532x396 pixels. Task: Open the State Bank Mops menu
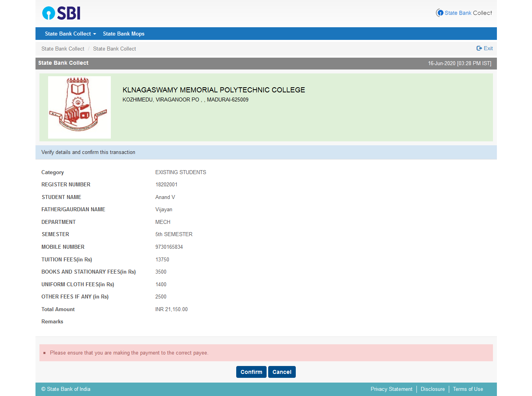point(123,34)
